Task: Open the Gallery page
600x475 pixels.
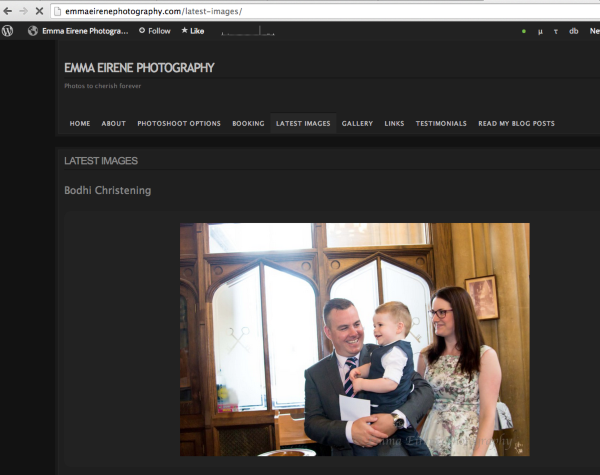Action: pyautogui.click(x=357, y=124)
